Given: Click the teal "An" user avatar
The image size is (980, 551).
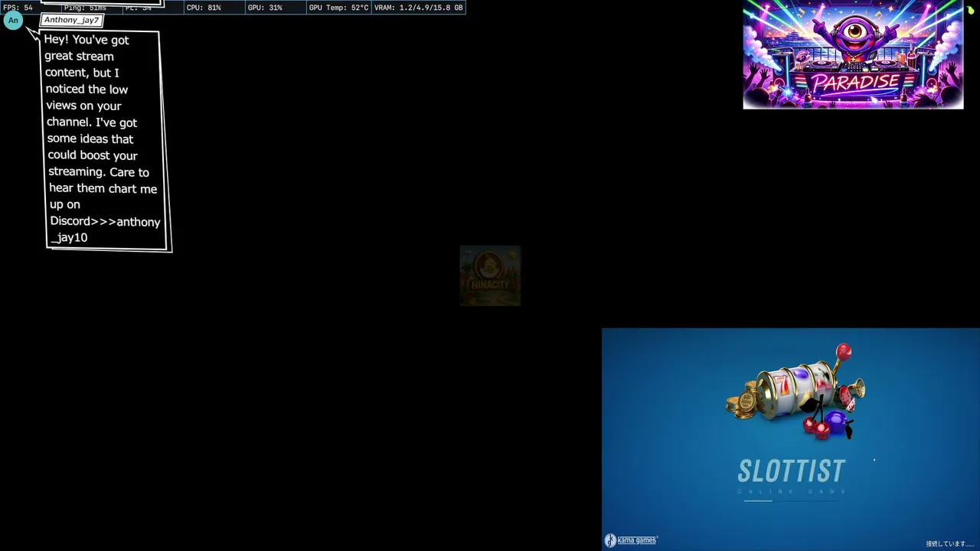Looking at the screenshot, I should (13, 21).
